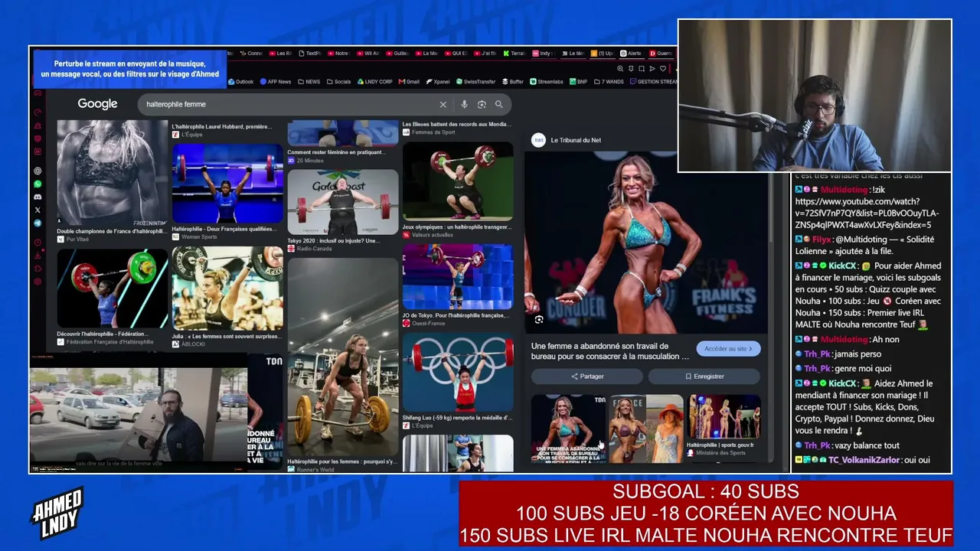Open related image from Ministère des Sports
This screenshot has height=551, width=980.
pos(724,417)
